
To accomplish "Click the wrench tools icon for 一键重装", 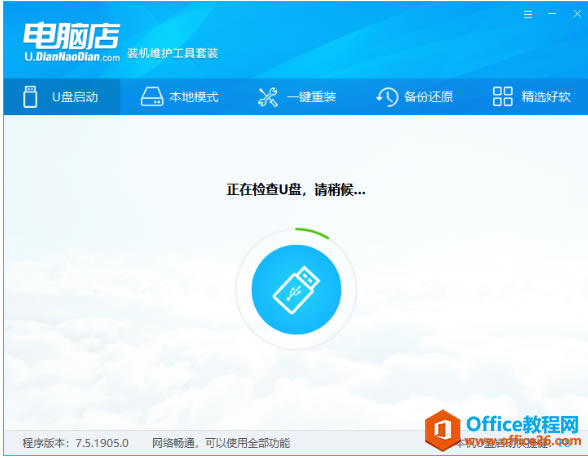I will click(x=268, y=97).
